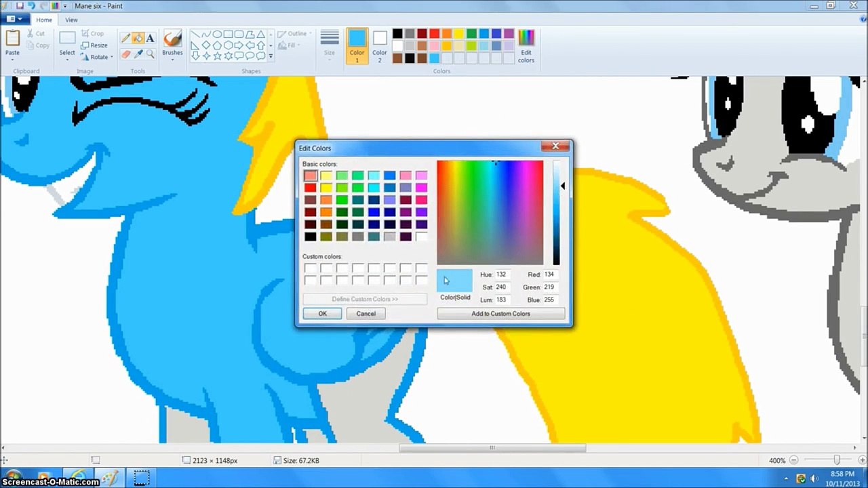The image size is (868, 488).
Task: Select the Pencil tool in Tools group
Action: pos(126,39)
